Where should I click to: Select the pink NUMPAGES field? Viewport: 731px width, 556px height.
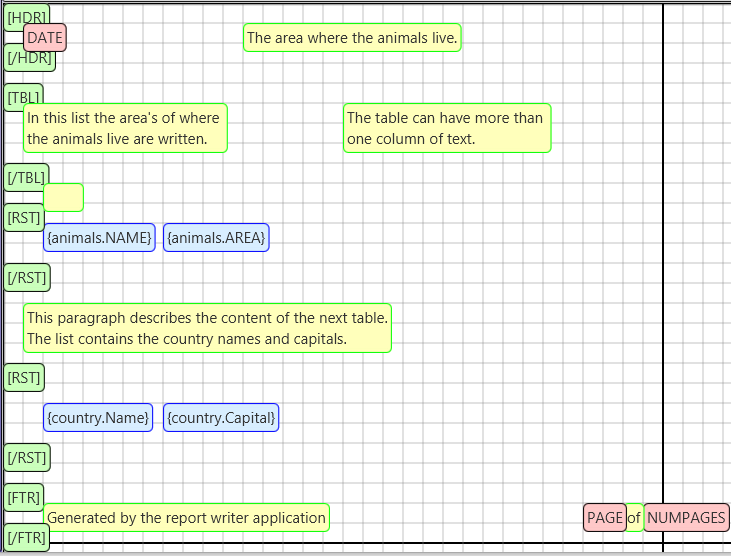(686, 518)
